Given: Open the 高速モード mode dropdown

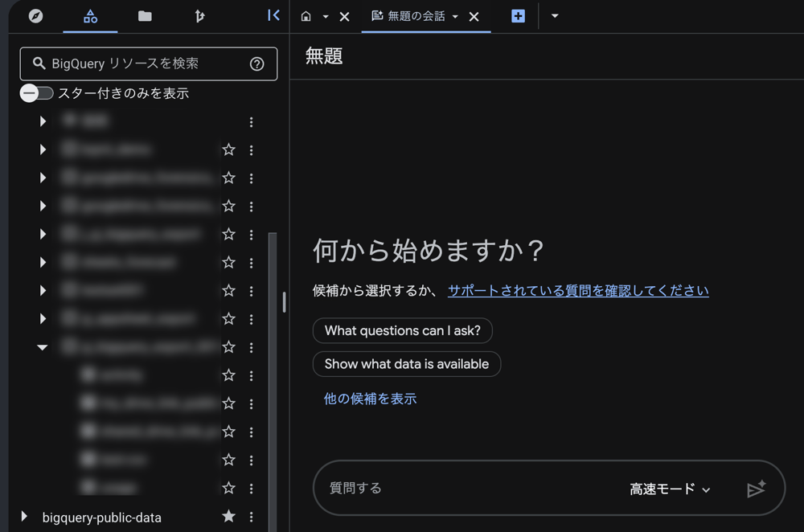Looking at the screenshot, I should [x=670, y=489].
